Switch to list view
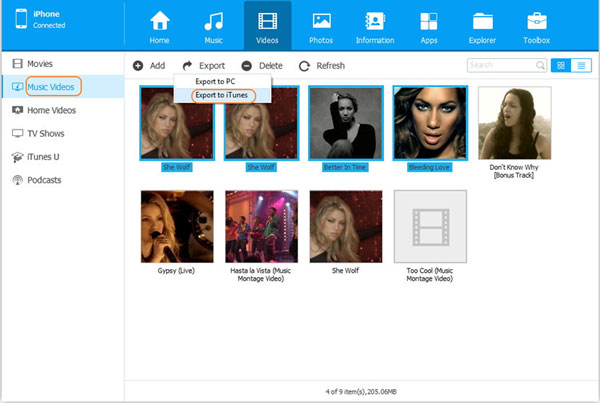Image resolution: width=600 pixels, height=403 pixels. point(581,65)
